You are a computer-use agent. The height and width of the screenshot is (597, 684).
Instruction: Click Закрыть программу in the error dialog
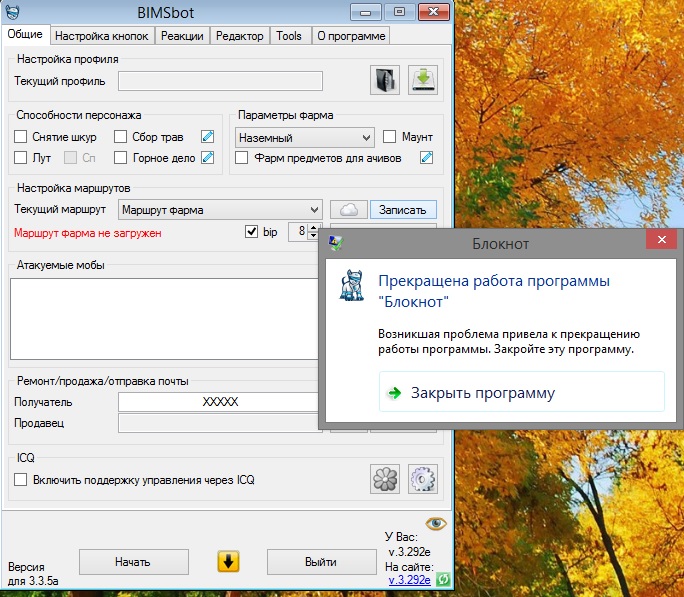click(x=482, y=393)
